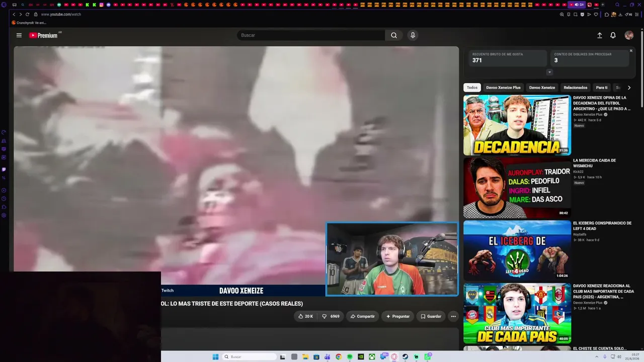Like the video showing 20 K
Viewport: 644px width, 362px height.
305,316
